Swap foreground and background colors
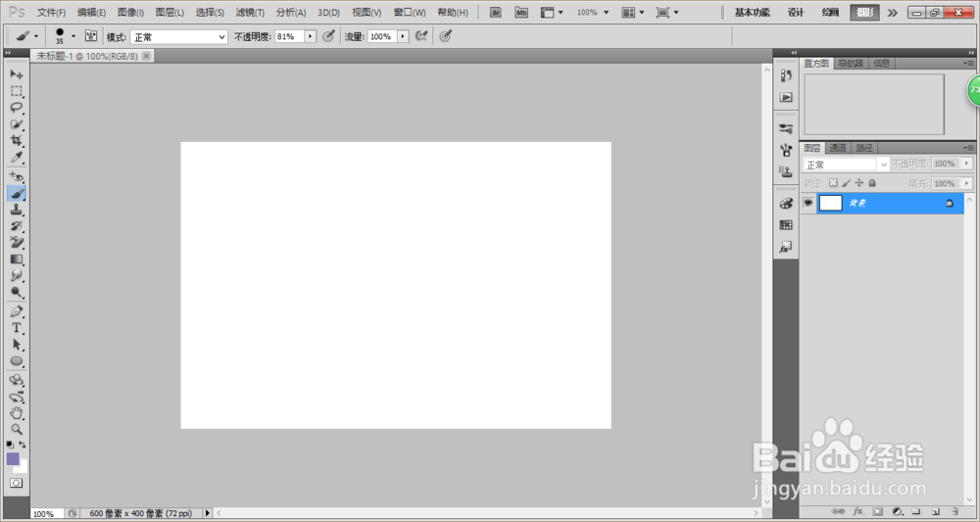 tap(23, 445)
